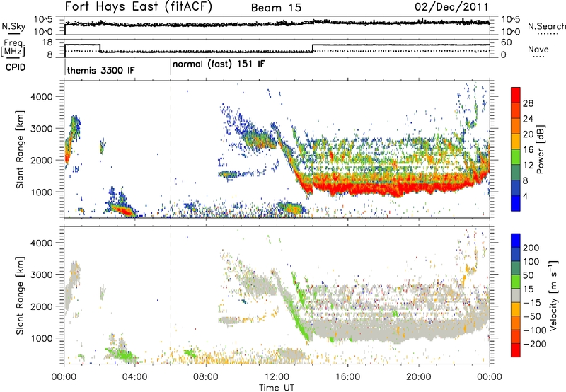Image resolution: width=566 pixels, height=392 pixels.
Task: Click the blue bottom of power colorbar
Action: [x=516, y=203]
